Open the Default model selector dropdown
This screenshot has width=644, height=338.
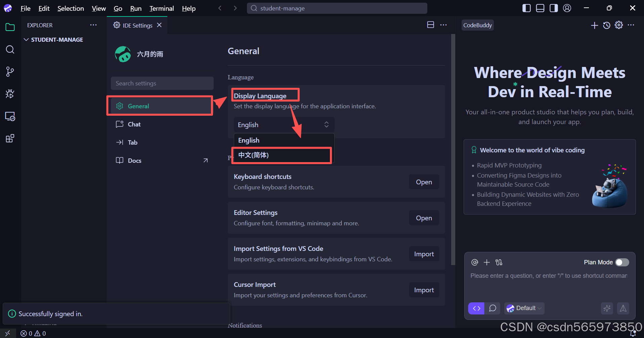click(x=524, y=308)
